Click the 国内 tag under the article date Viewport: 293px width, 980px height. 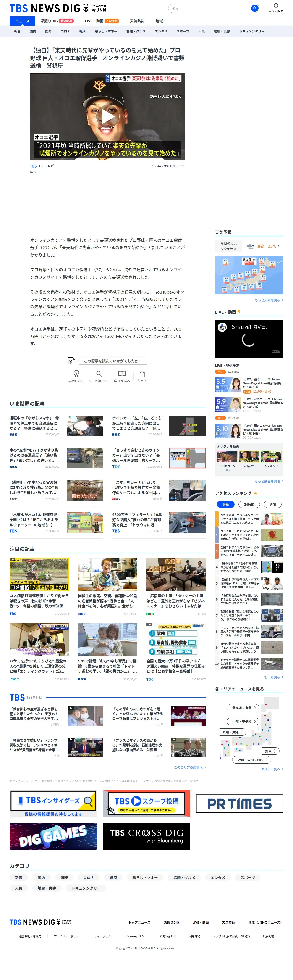pos(34,172)
